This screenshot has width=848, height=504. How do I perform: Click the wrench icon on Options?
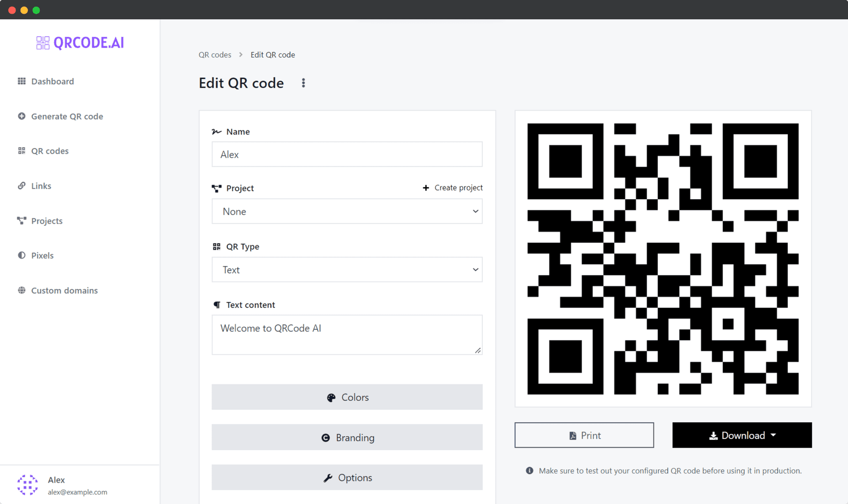click(328, 478)
